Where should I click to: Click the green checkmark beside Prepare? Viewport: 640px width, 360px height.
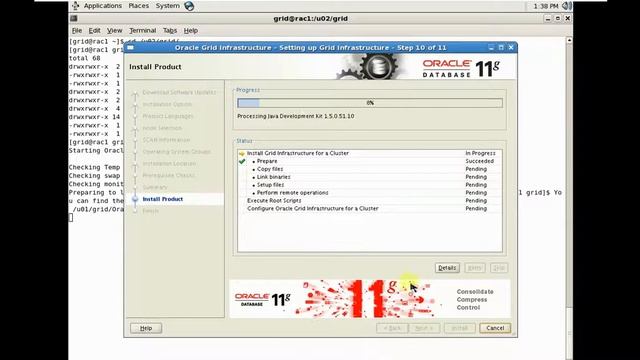(x=242, y=161)
